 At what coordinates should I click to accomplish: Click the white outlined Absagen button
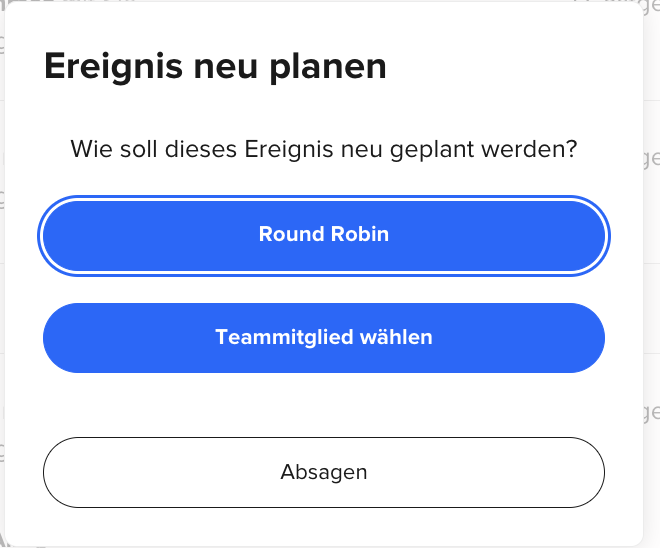coord(324,472)
